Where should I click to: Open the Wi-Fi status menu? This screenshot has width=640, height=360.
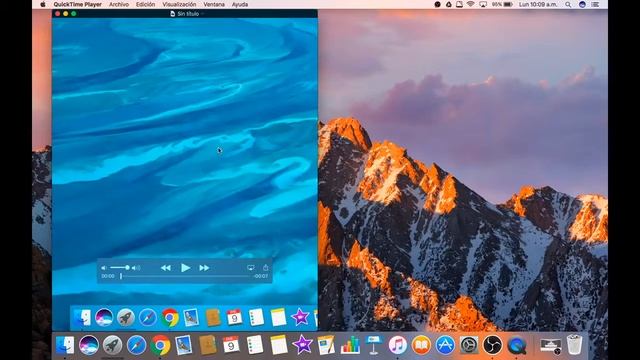point(471,4)
